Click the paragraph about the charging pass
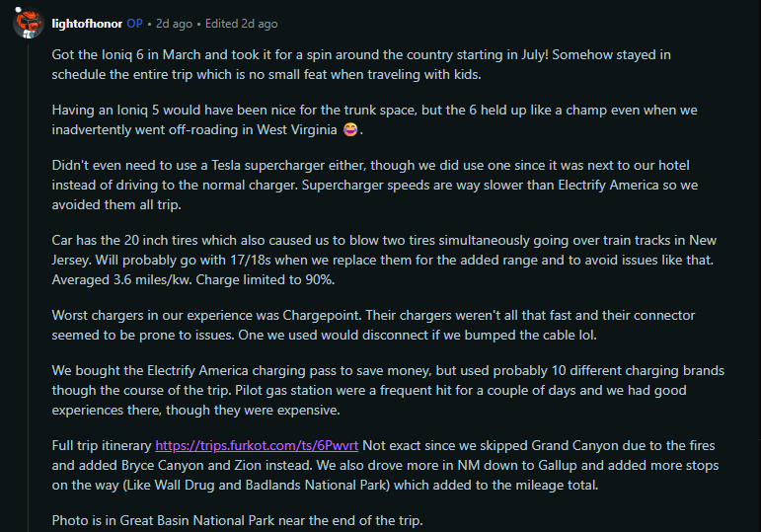The height and width of the screenshot is (532, 761). pyautogui.click(x=375, y=389)
